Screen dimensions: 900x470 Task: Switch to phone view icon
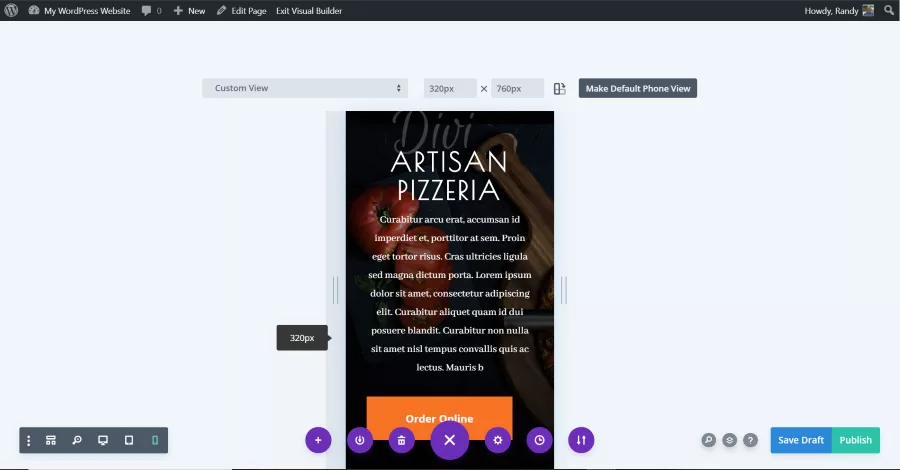(155, 440)
